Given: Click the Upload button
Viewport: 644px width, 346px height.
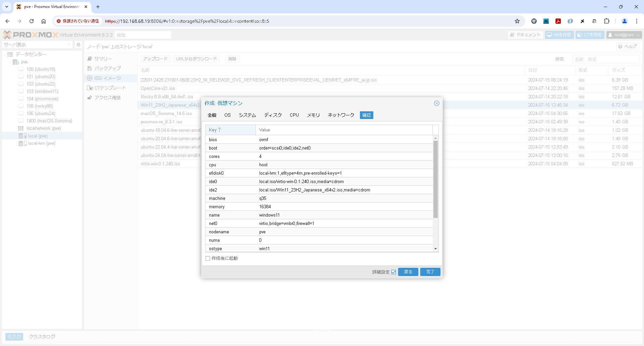Looking at the screenshot, I should coord(155,59).
